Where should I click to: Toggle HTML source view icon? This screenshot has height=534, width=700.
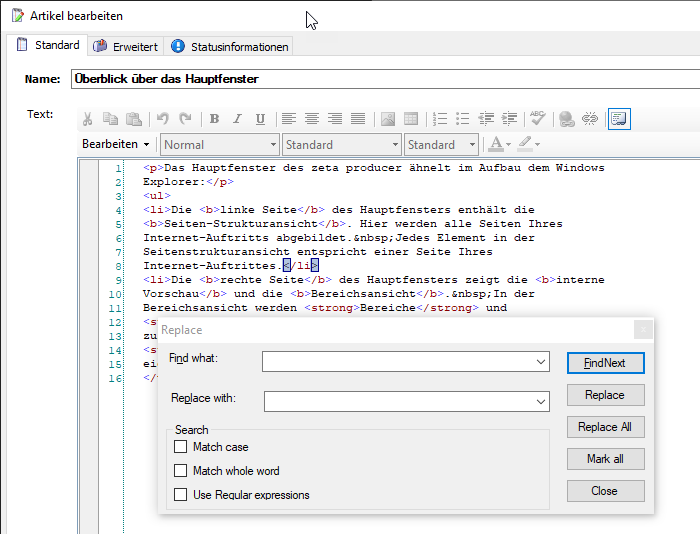(x=619, y=119)
